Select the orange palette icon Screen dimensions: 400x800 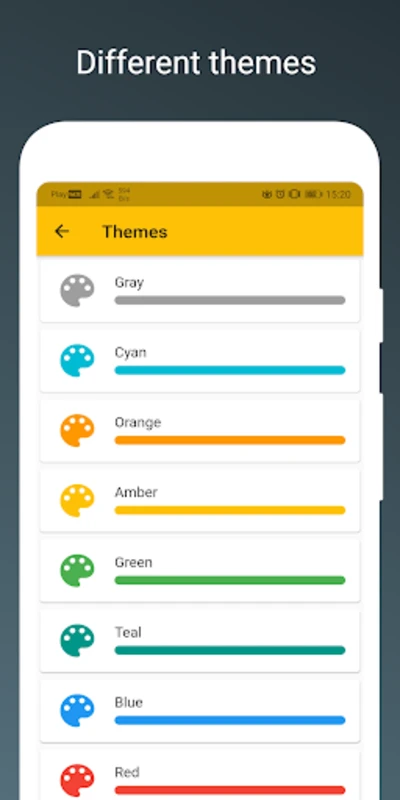pos(77,430)
